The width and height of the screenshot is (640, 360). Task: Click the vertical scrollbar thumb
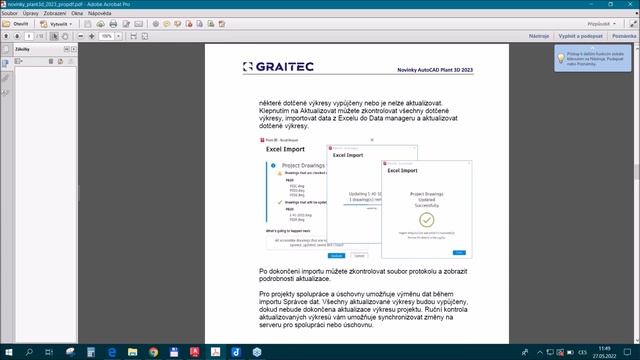pos(637,171)
